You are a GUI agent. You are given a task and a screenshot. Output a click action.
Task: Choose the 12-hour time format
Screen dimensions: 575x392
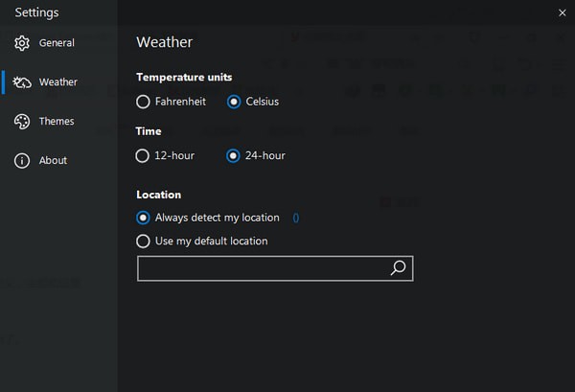click(x=144, y=155)
